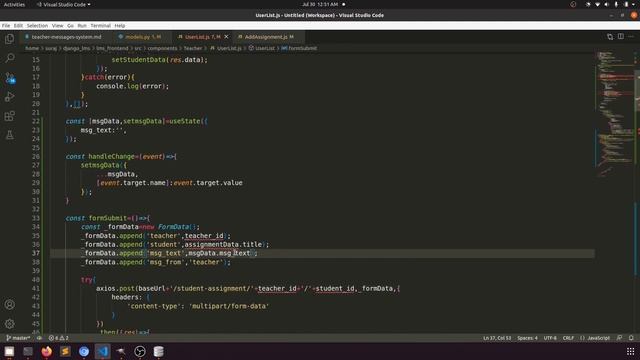Screen dimensions: 640x360
Task: Click Ln 37, Col 53 cursor position
Action: coord(497,338)
